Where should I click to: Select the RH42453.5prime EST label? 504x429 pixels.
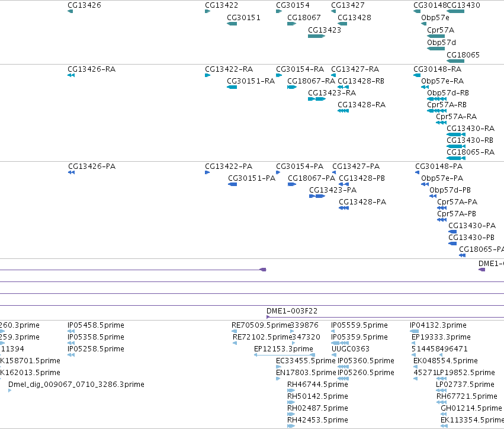coord(317,420)
